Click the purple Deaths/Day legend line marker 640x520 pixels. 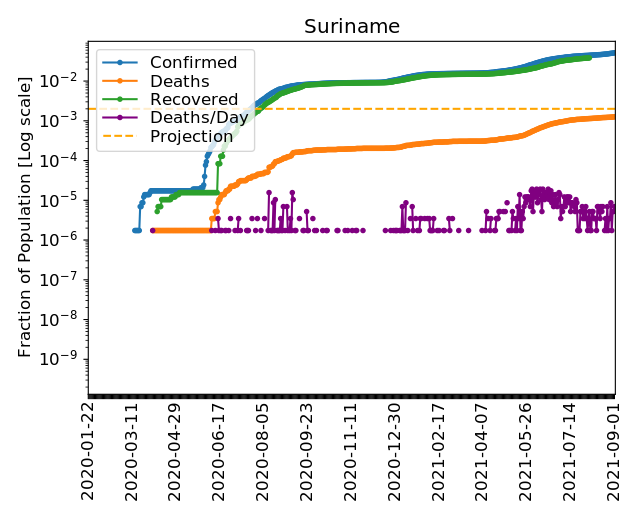[x=121, y=117]
